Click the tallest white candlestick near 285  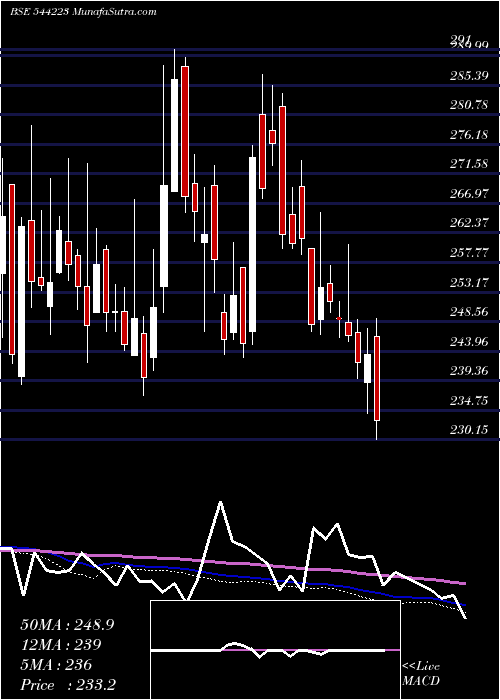[x=175, y=135]
